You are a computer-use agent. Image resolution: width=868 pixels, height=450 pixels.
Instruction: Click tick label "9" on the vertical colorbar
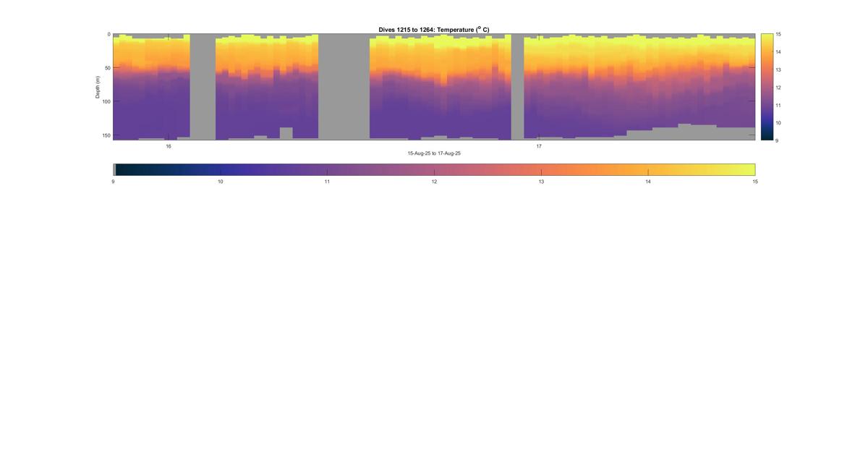point(777,140)
